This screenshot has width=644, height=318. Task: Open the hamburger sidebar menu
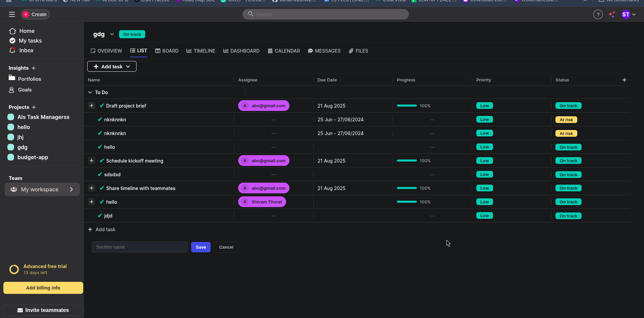tap(12, 14)
